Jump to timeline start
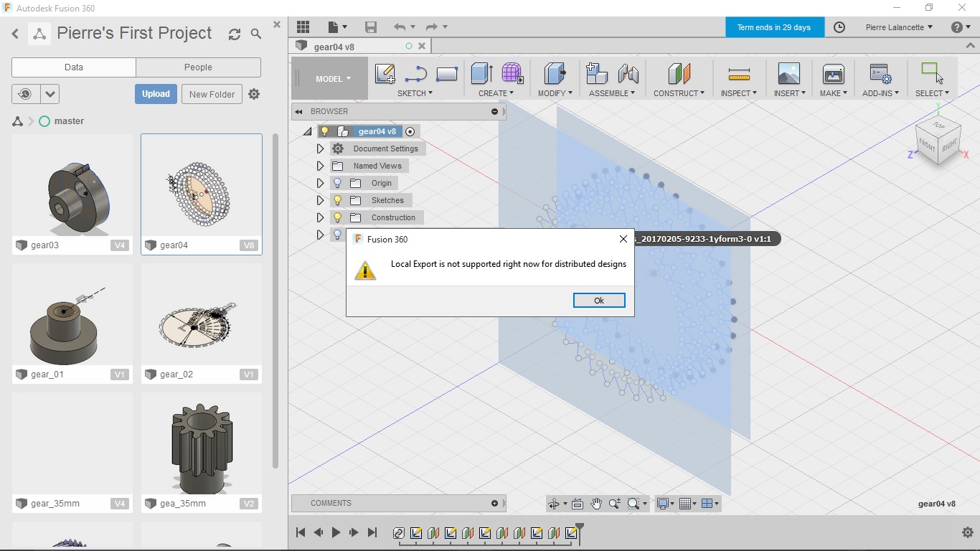980x551 pixels. (x=301, y=532)
